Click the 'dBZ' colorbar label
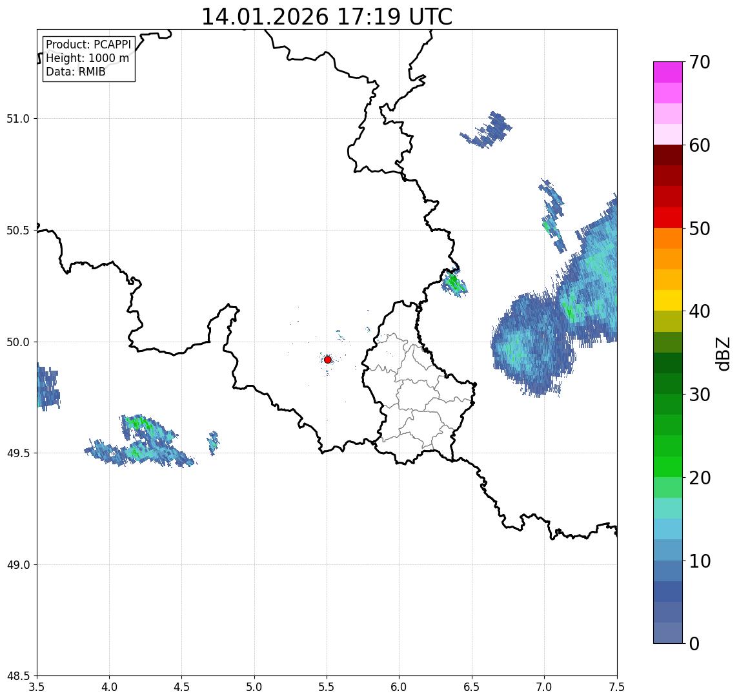This screenshot has height=700, width=739. coord(722,354)
